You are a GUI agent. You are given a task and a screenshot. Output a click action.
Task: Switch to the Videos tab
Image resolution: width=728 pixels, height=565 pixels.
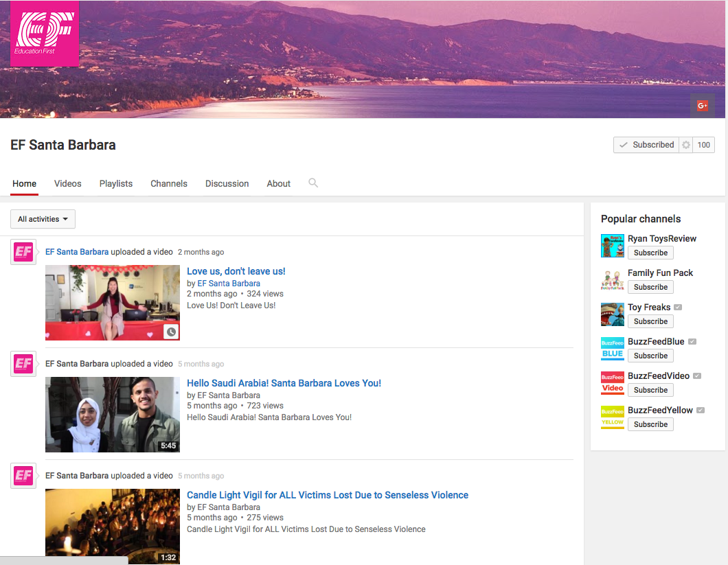(68, 184)
